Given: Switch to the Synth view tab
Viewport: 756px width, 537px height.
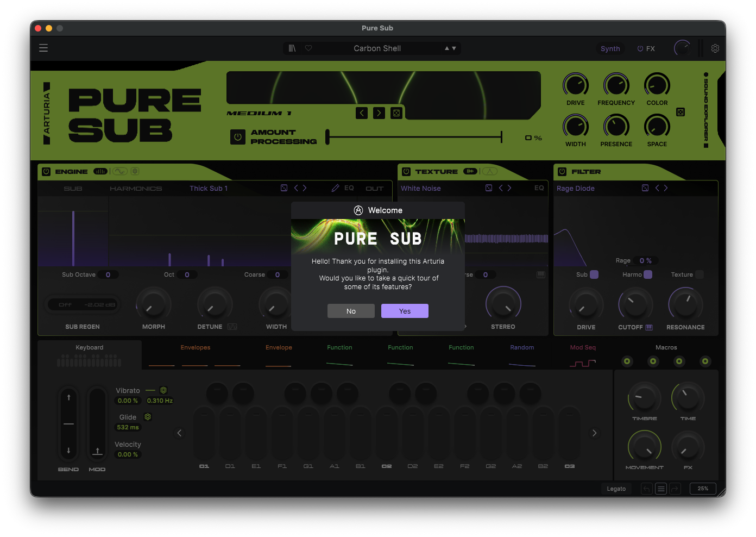Looking at the screenshot, I should click(610, 48).
